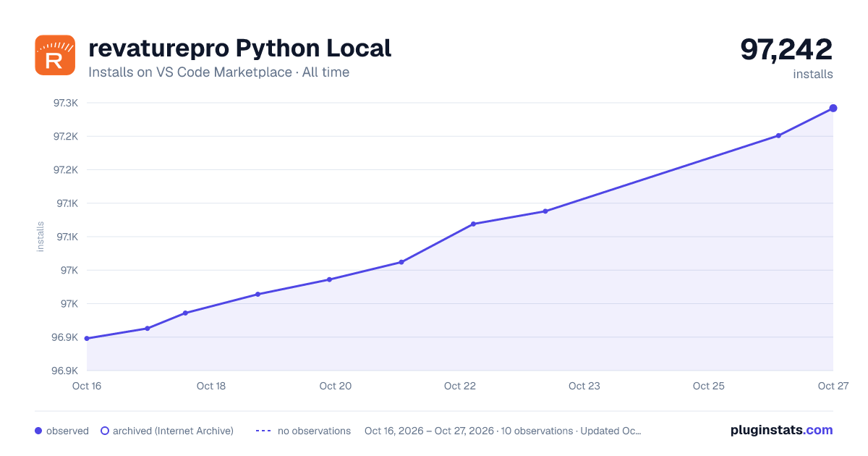Click the revaturepro Python Local title
The height and width of the screenshot is (456, 868).
[x=239, y=48]
